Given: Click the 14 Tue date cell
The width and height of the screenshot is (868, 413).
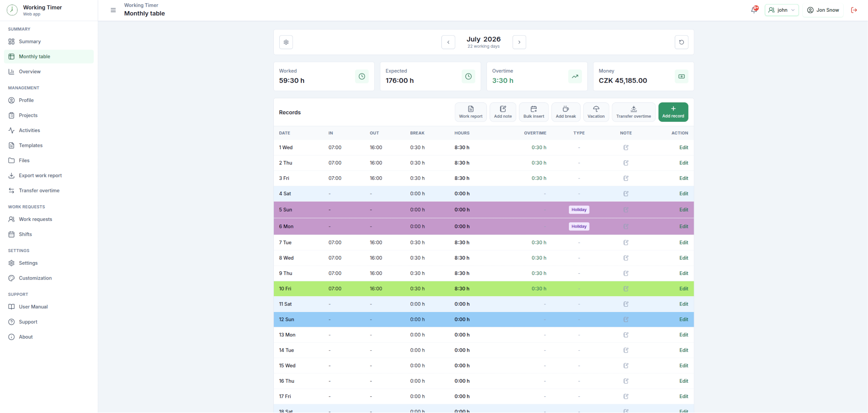Looking at the screenshot, I should point(286,350).
